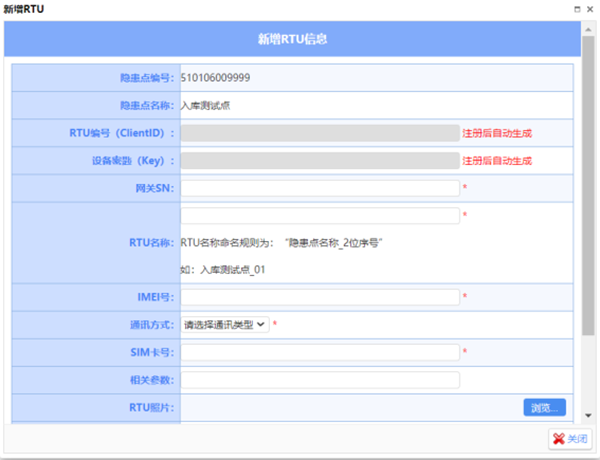The width and height of the screenshot is (600, 460).
Task: Click the 关闭 button with red X
Action: tap(569, 439)
